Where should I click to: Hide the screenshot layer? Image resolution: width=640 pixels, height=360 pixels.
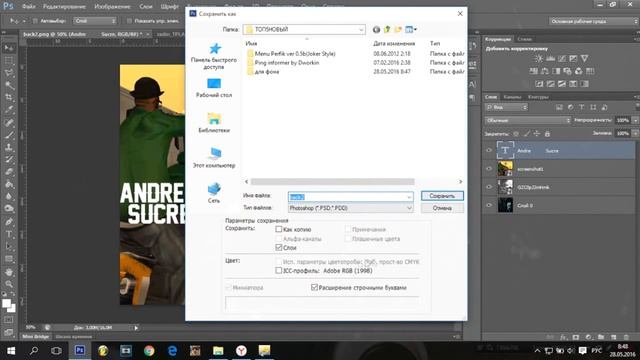pyautogui.click(x=489, y=169)
